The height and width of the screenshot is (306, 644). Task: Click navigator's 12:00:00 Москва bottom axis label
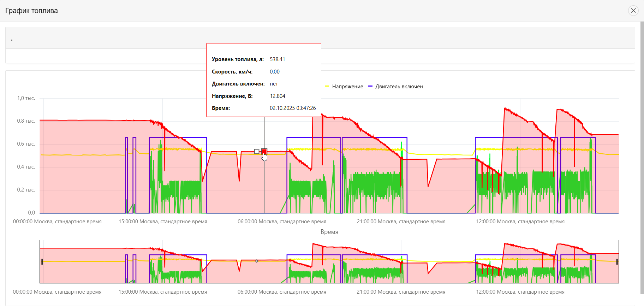click(520, 292)
